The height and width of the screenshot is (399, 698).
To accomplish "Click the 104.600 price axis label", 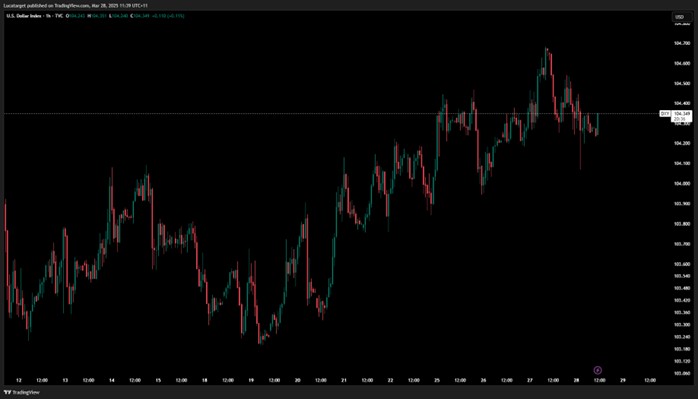I will click(682, 64).
